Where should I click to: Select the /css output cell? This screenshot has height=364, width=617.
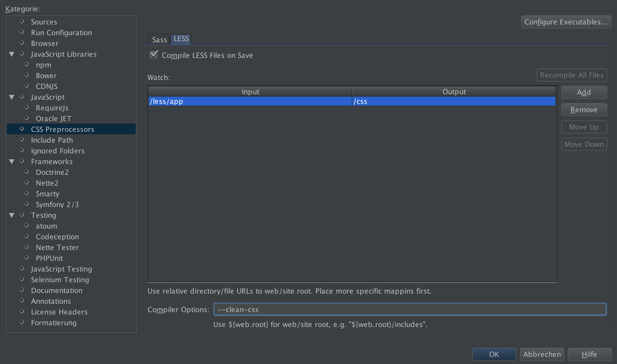point(454,101)
